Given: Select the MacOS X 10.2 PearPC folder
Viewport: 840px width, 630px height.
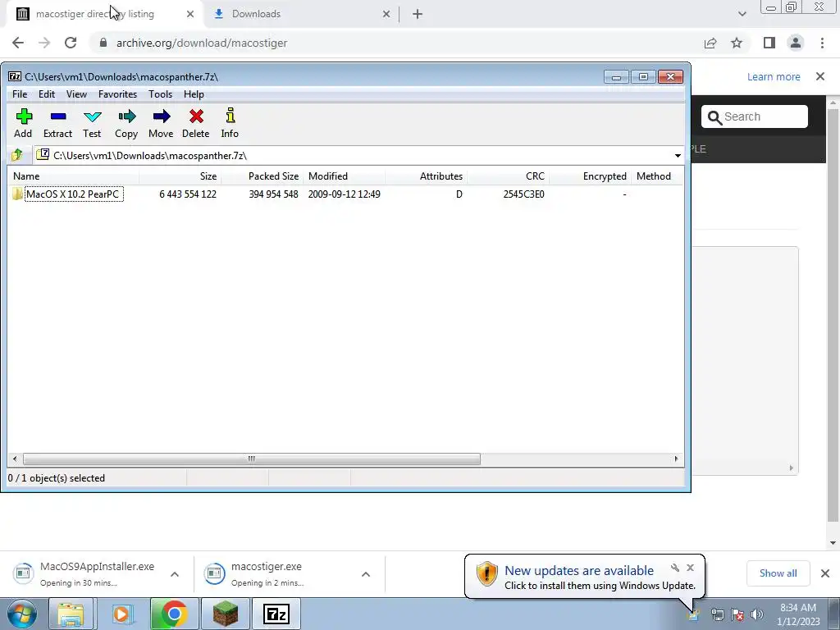Looking at the screenshot, I should [74, 194].
